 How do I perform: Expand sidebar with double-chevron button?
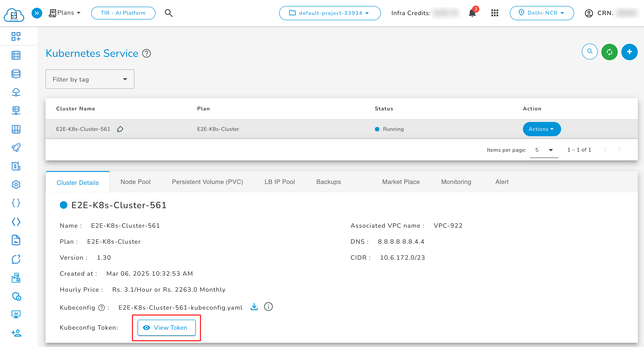(37, 13)
